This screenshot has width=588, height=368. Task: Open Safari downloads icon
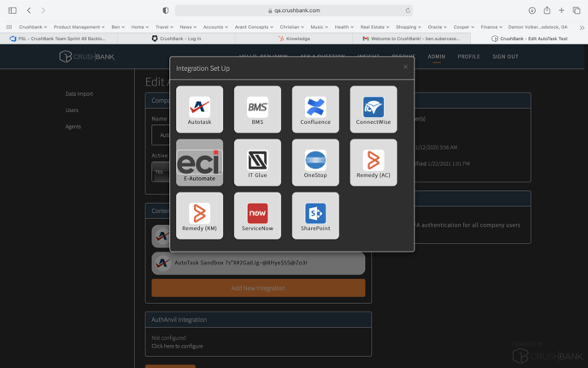tap(532, 10)
